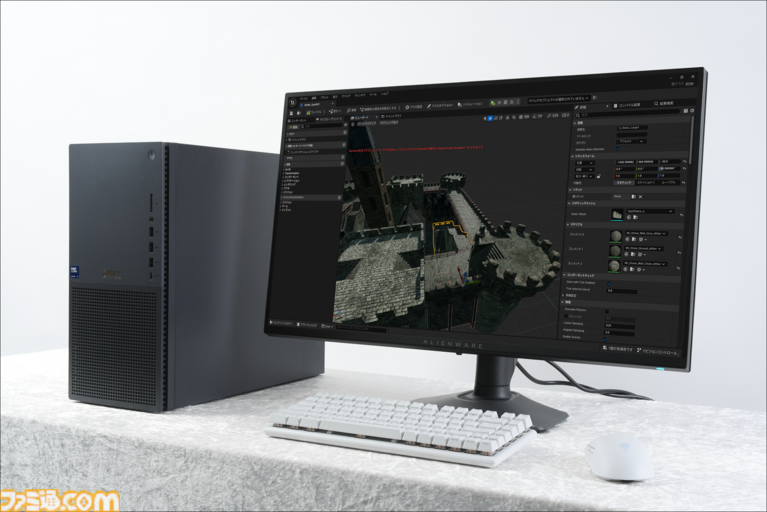Click the Location X value field
This screenshot has width=767, height=512.
(625, 162)
